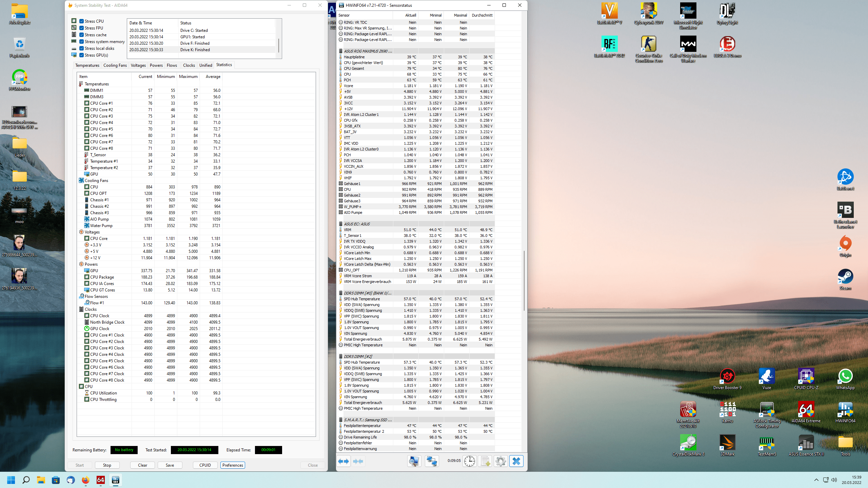The width and height of the screenshot is (868, 488).
Task: Show hidden tray icons chevron
Action: 816,480
